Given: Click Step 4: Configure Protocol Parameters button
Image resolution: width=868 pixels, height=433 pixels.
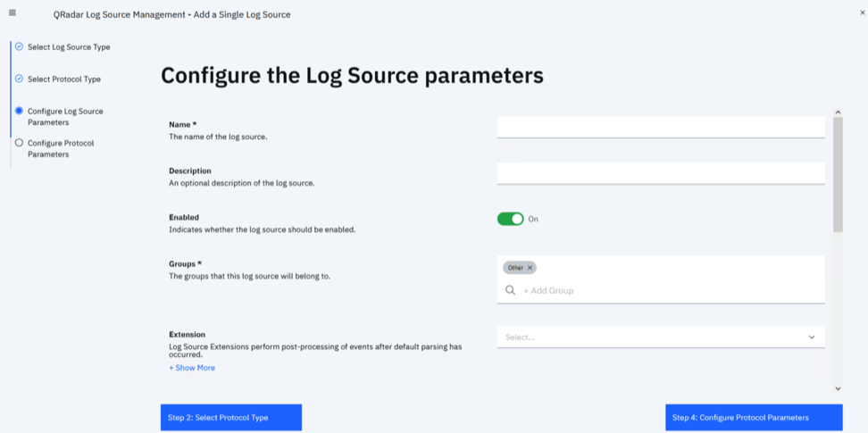Looking at the screenshot, I should pyautogui.click(x=753, y=417).
